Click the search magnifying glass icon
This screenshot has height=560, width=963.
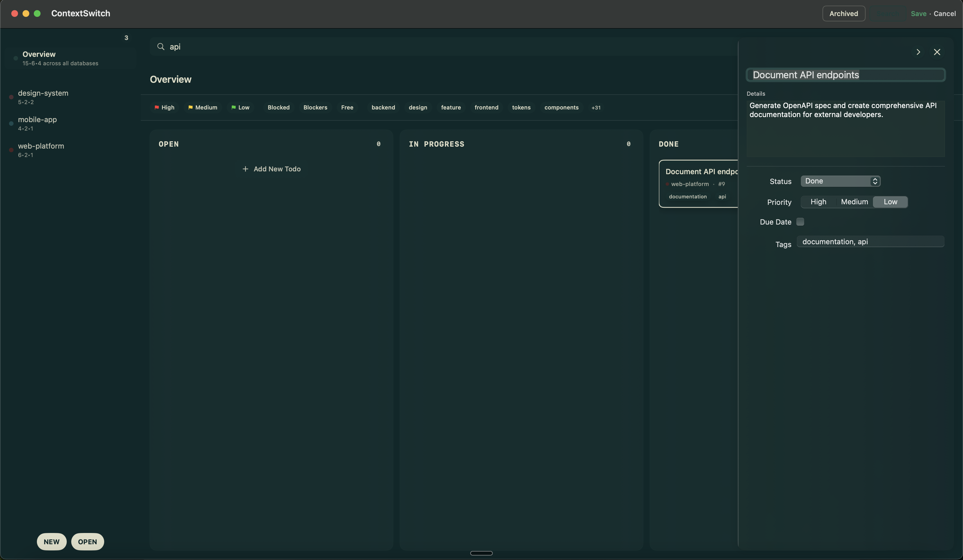160,47
